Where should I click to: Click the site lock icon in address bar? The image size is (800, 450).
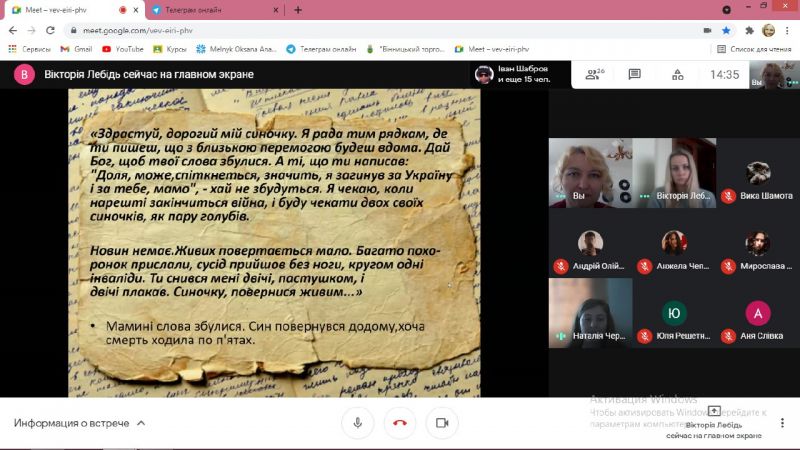[x=73, y=31]
